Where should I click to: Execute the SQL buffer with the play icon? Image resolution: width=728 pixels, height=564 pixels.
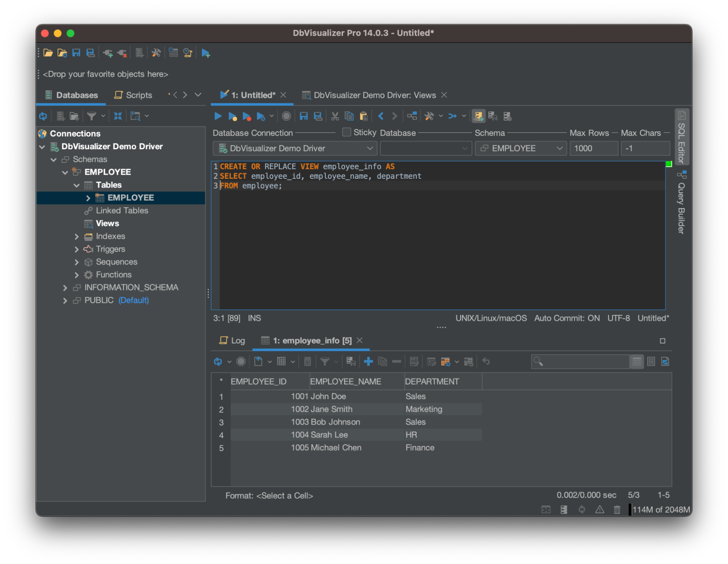pos(217,116)
